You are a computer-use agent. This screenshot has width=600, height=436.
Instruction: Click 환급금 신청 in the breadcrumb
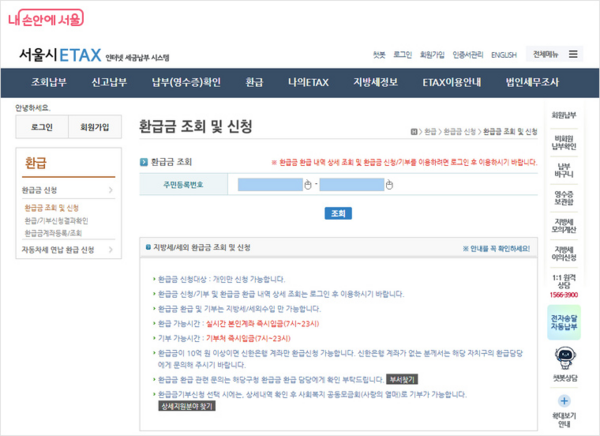click(x=460, y=132)
